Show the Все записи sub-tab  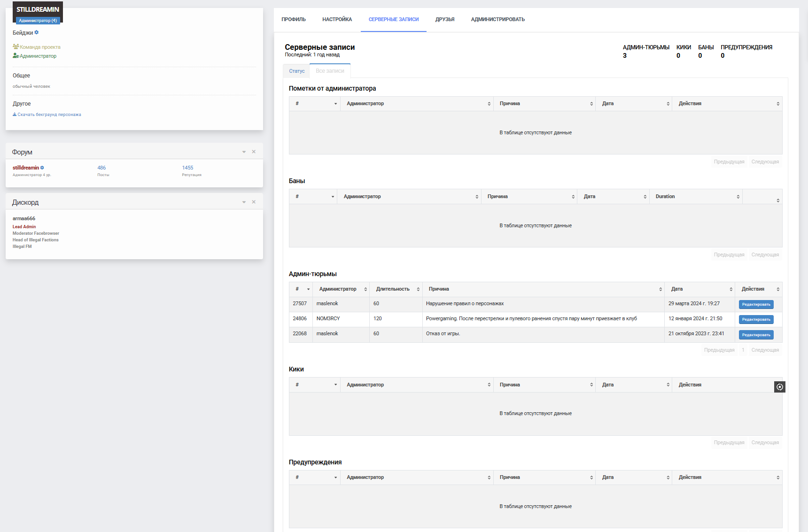click(x=330, y=71)
